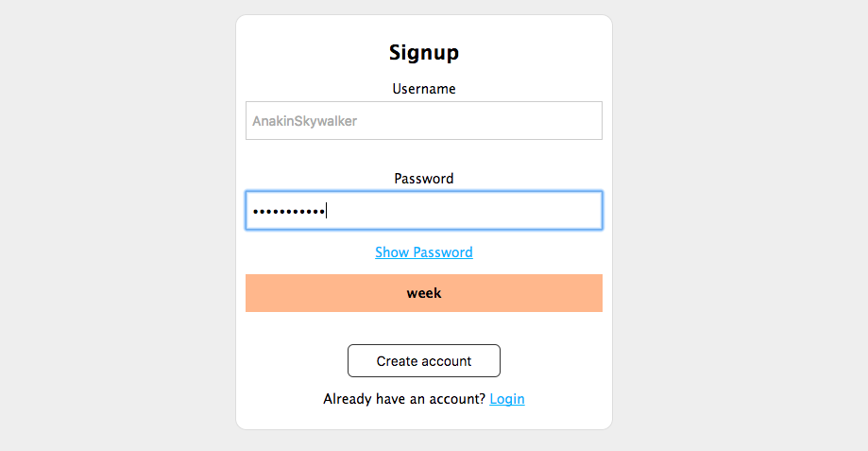
Task: Click the "Already have an account?" text
Action: click(404, 399)
